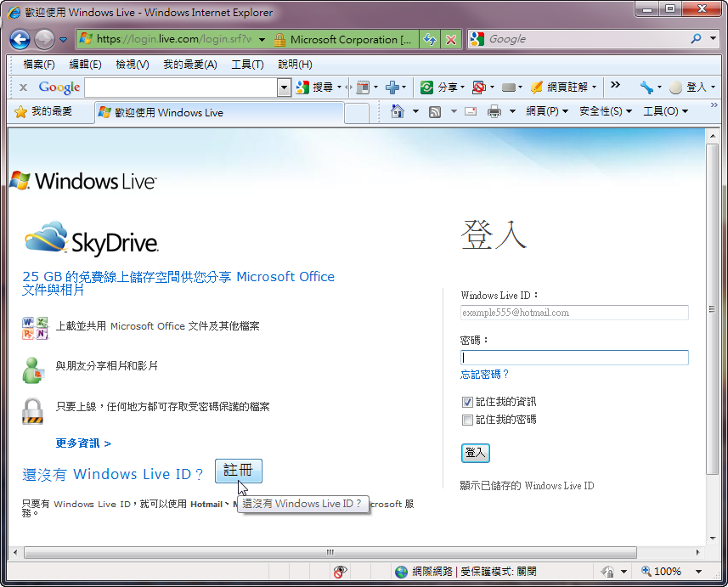Screen dimensions: 728x587
Task: Select the 歡迎使用 Windows Live tab
Action: (x=220, y=112)
